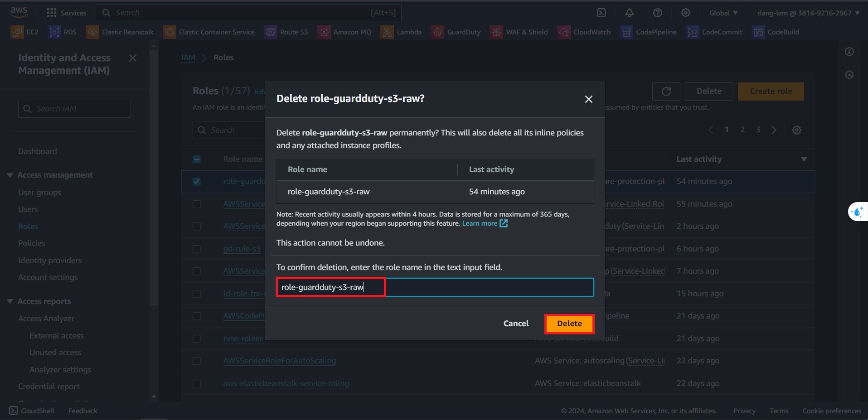868x420 pixels.
Task: Open the help question mark icon
Action: [657, 13]
